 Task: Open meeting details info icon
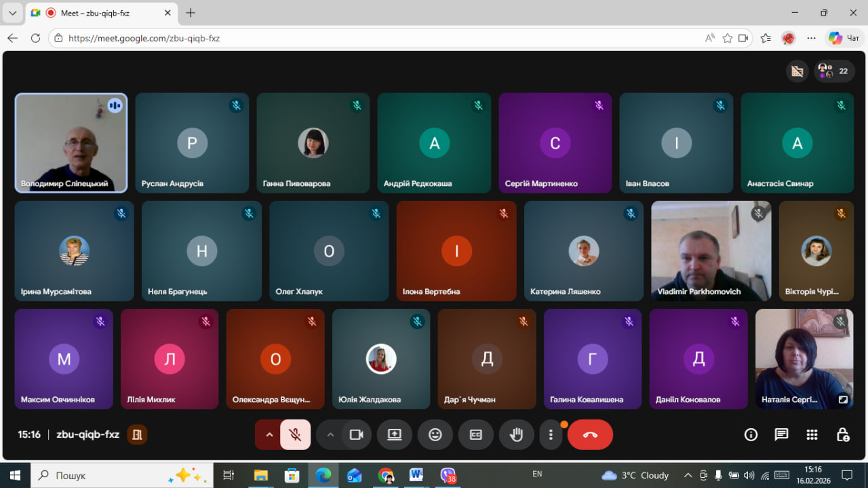tap(751, 435)
